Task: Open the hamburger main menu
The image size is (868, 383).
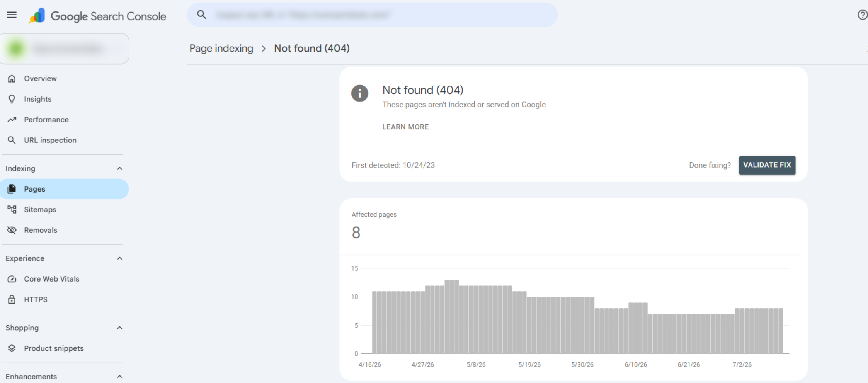Action: [x=12, y=15]
